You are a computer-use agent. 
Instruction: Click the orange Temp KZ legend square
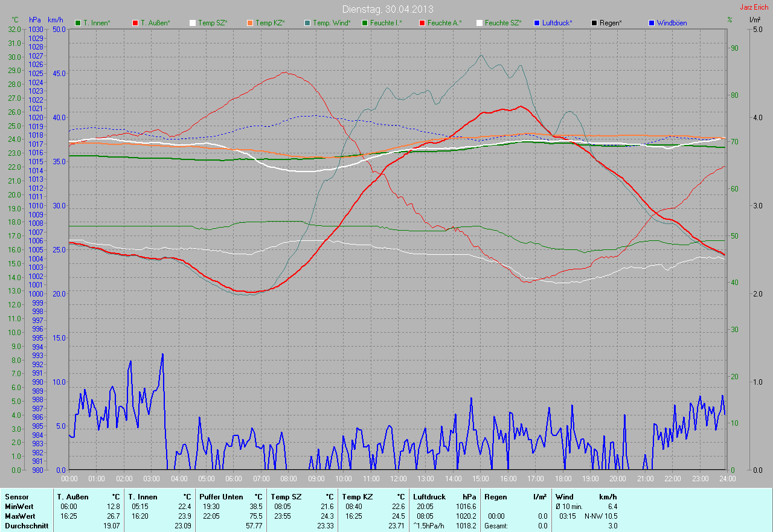(250, 23)
